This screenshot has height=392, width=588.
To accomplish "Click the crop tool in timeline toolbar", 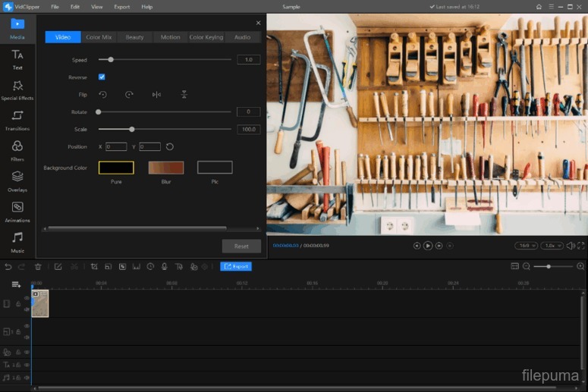I will pos(94,267).
